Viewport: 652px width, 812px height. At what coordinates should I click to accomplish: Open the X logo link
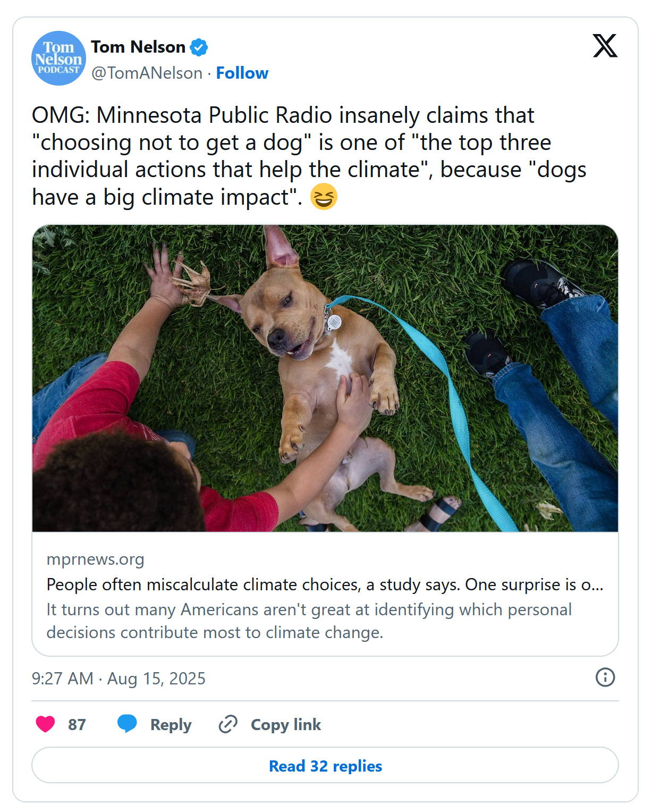coord(605,46)
